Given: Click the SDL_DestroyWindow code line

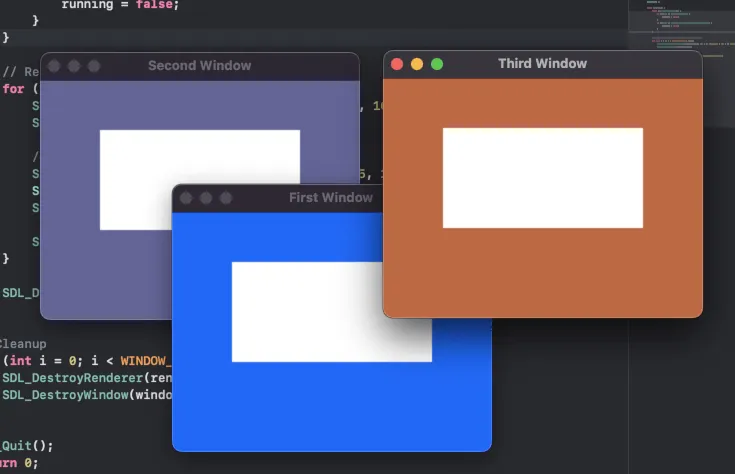Looking at the screenshot, I should pyautogui.click(x=87, y=395).
